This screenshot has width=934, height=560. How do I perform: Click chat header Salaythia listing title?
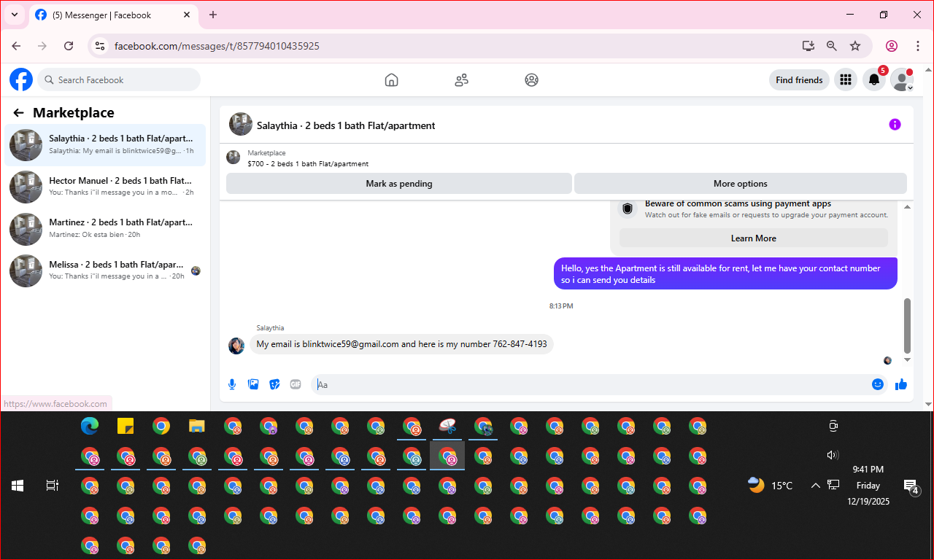(346, 125)
